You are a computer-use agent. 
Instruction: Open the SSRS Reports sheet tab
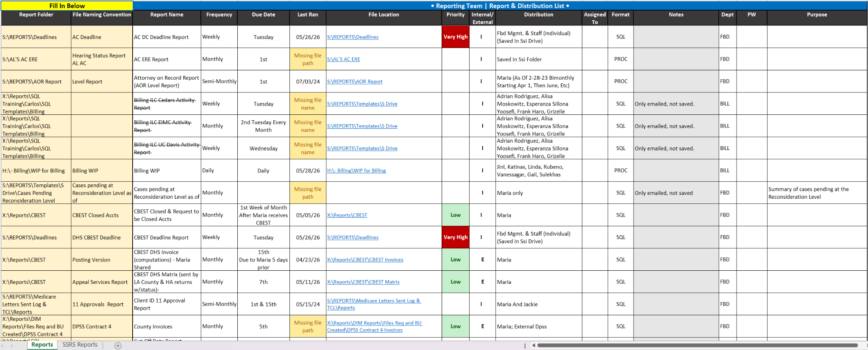pos(80,345)
